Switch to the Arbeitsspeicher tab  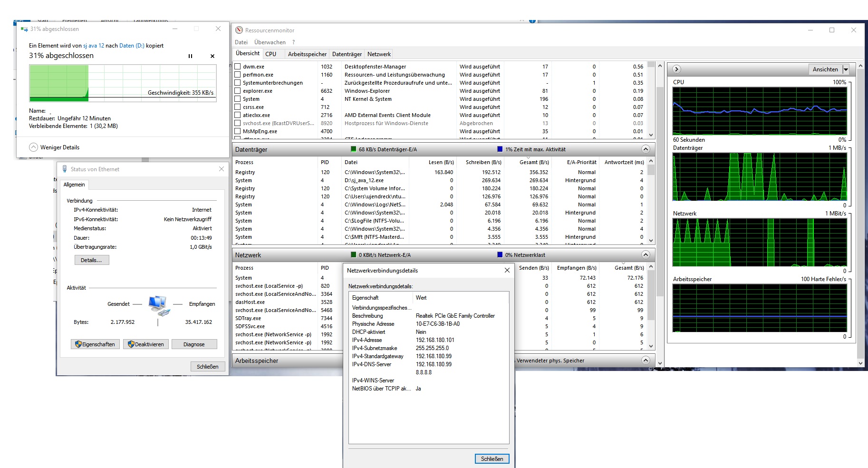click(x=307, y=54)
